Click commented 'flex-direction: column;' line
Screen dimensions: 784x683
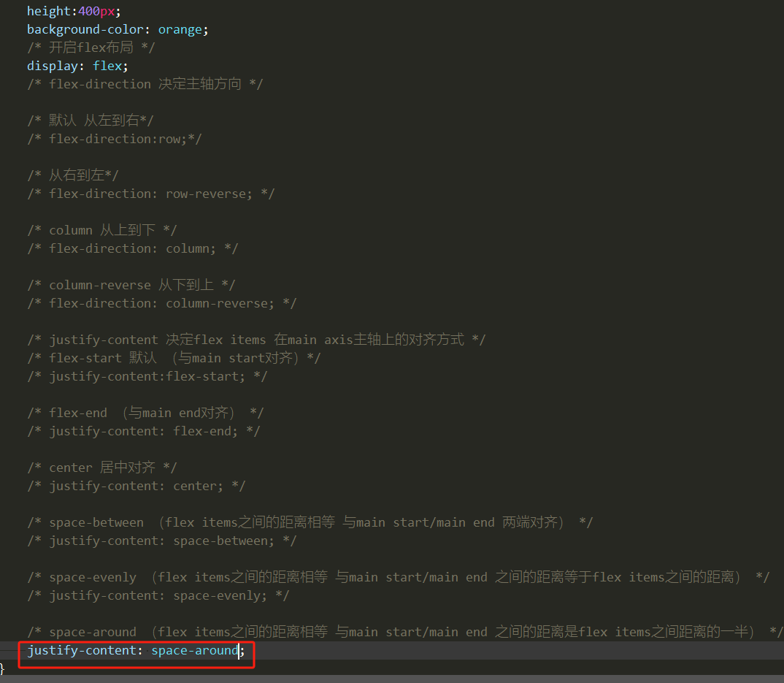click(x=133, y=248)
